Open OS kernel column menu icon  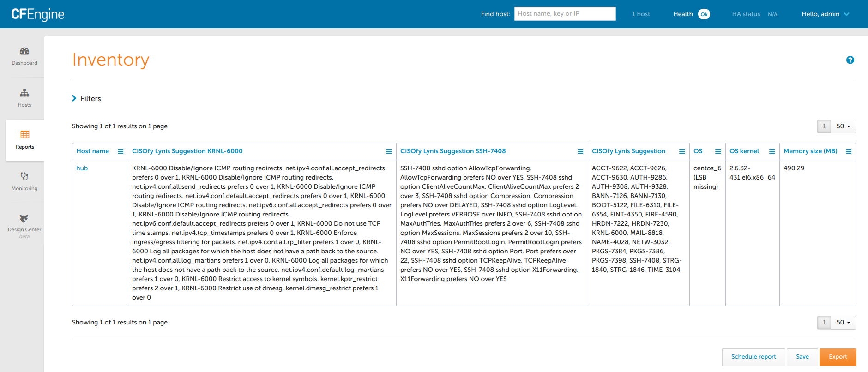click(x=772, y=151)
